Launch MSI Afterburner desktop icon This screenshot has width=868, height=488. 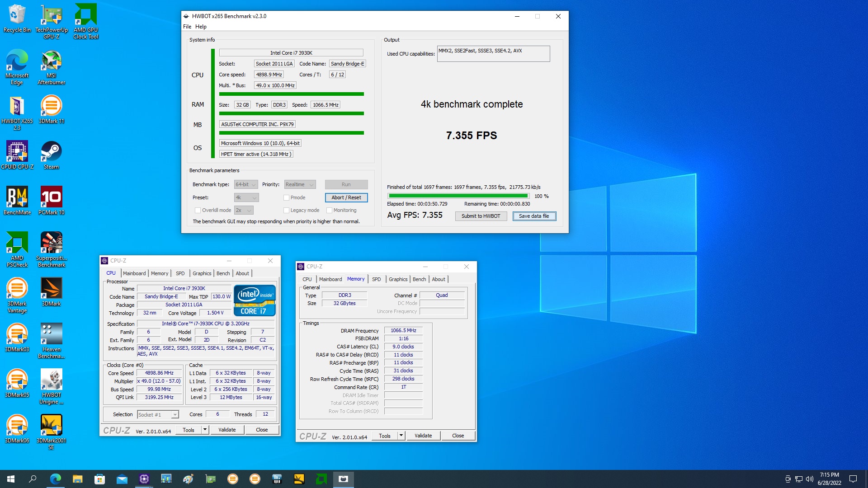(x=52, y=67)
